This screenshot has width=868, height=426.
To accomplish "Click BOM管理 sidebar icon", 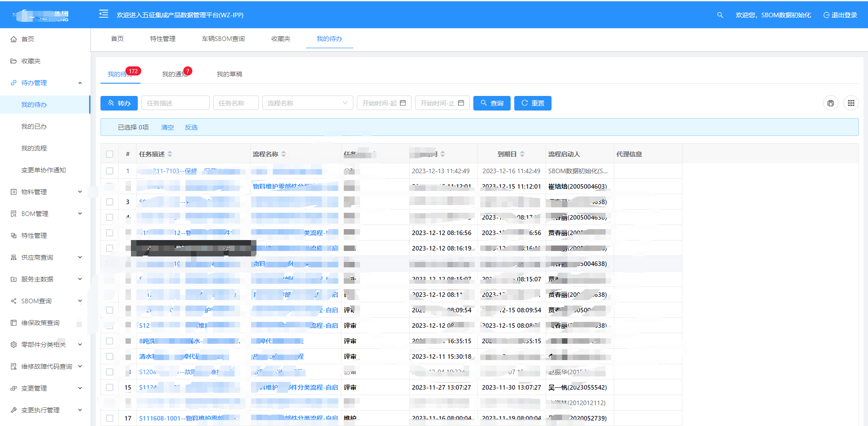I will pyautogui.click(x=14, y=214).
